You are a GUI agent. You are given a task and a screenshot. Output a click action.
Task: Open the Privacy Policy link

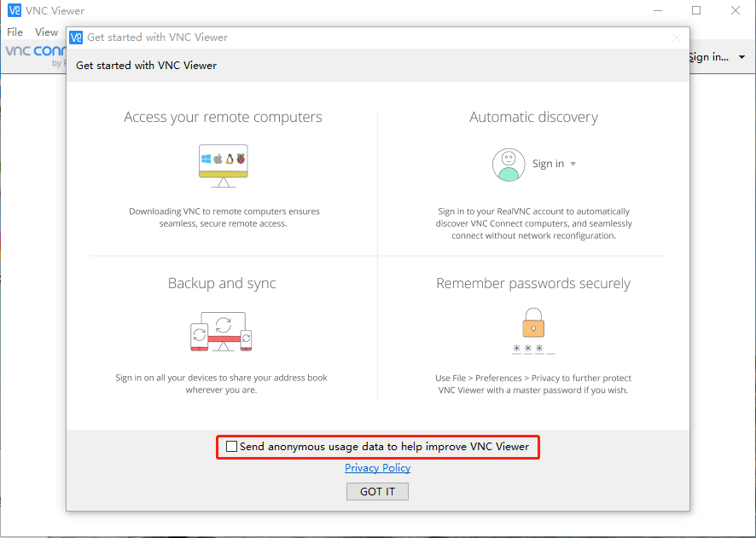[x=377, y=468]
